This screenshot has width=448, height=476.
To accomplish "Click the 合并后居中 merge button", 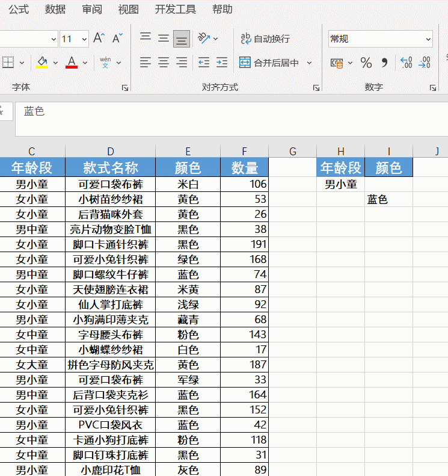I will pos(269,63).
